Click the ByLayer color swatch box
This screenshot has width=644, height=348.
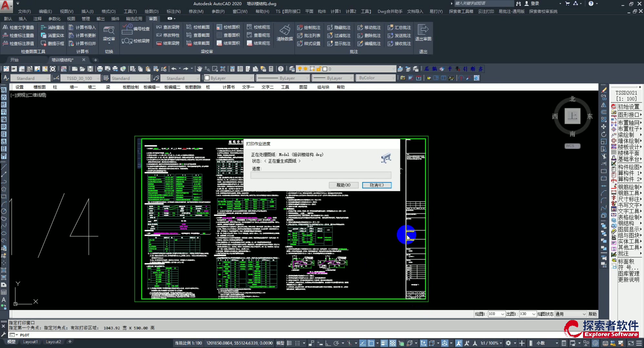coord(207,78)
